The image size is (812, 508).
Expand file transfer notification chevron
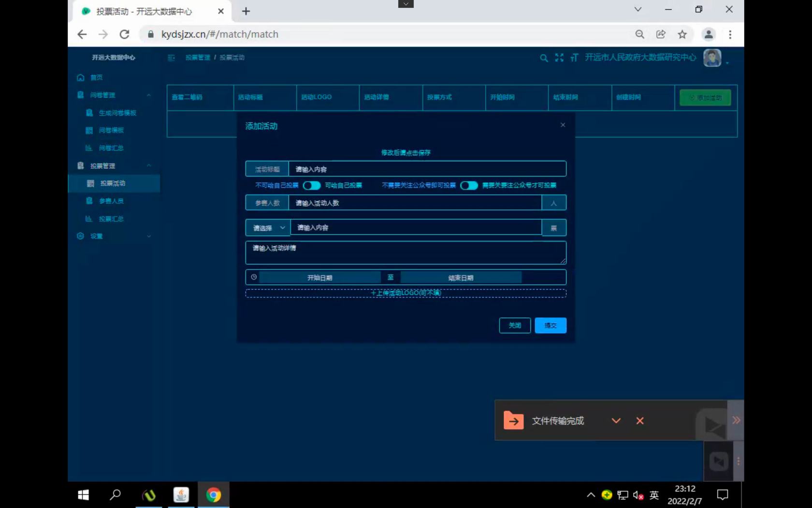[x=616, y=421]
